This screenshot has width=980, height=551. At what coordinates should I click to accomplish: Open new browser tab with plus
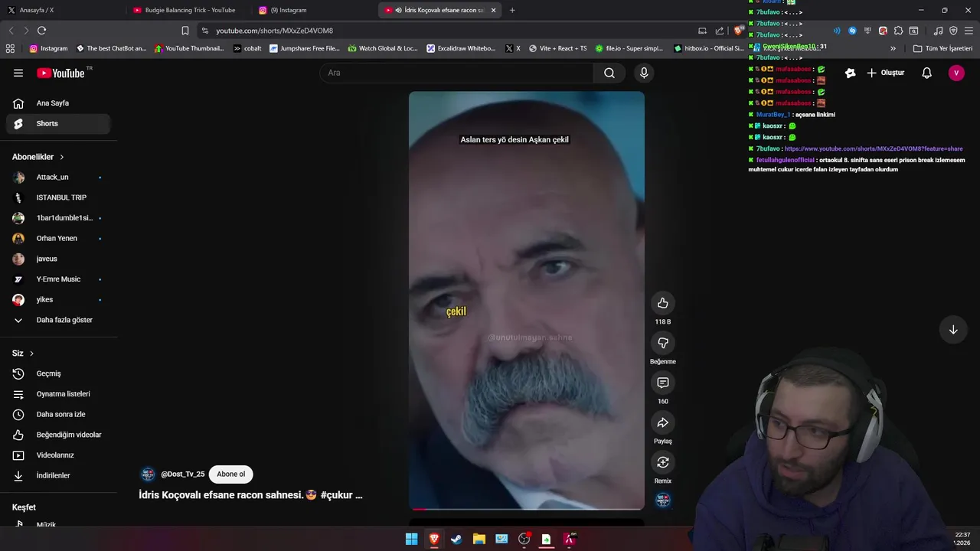click(512, 10)
